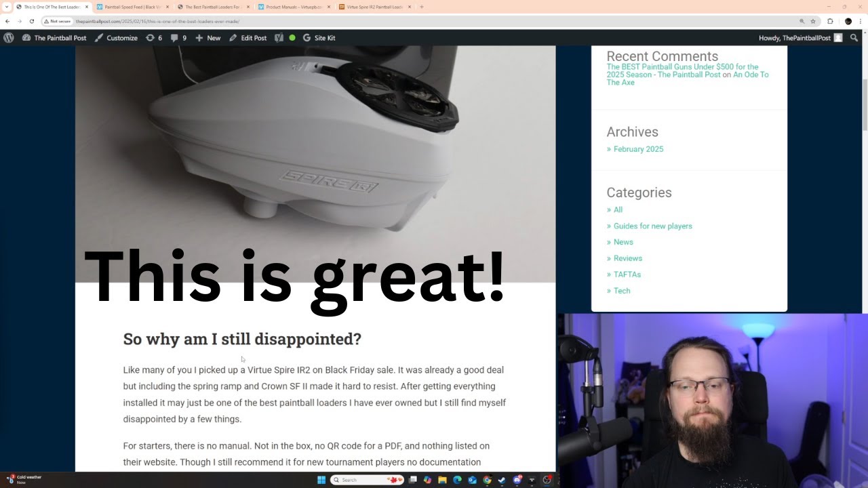Screen dimensions: 868x488
Task: Open Task View on the taskbar
Action: pyautogui.click(x=413, y=480)
